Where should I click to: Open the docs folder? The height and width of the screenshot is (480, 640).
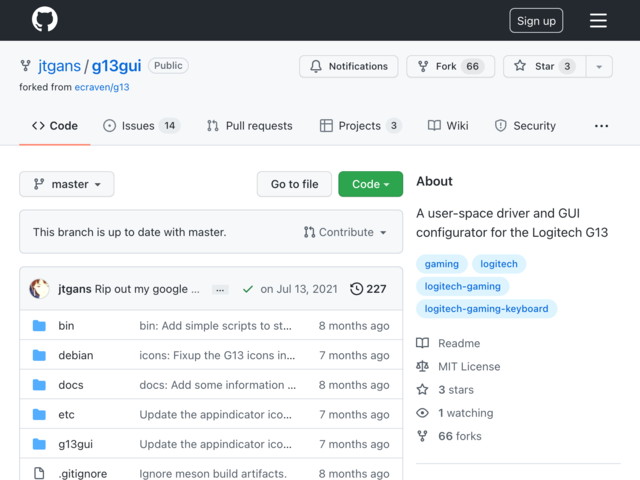[x=71, y=385]
